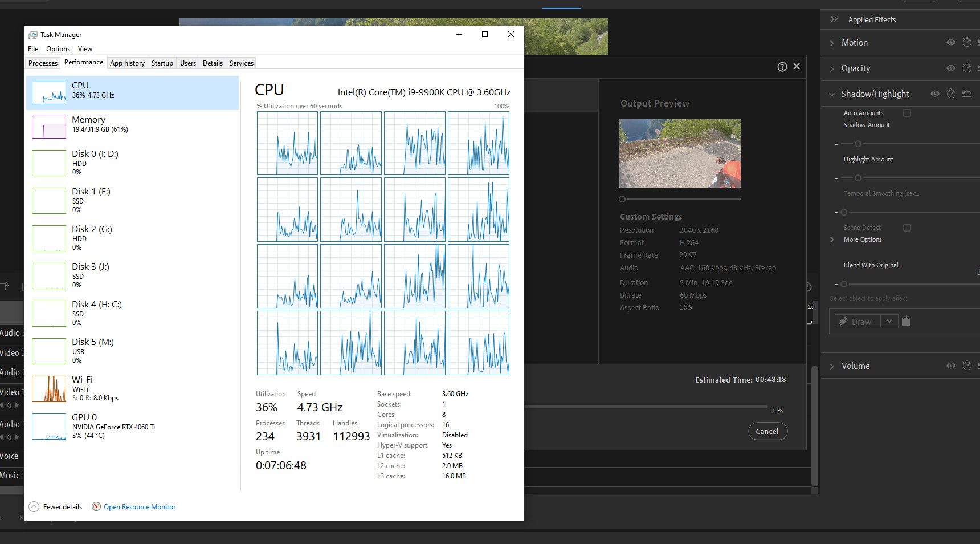Expand the Motion effect properties
This screenshot has height=544, width=980.
click(832, 42)
